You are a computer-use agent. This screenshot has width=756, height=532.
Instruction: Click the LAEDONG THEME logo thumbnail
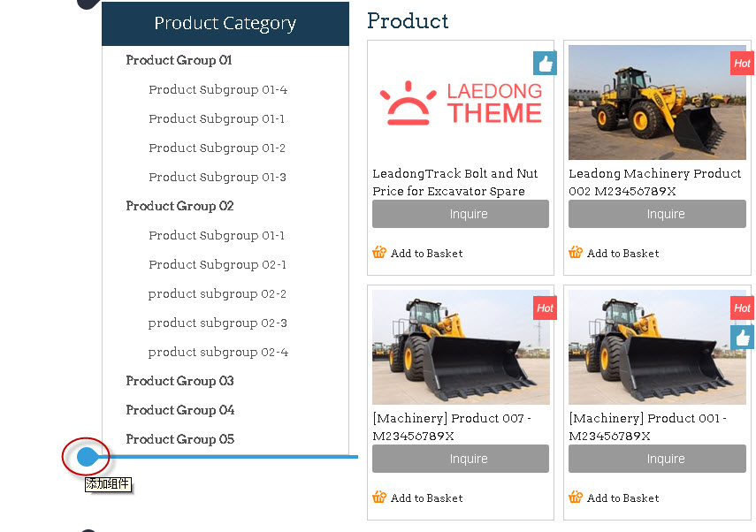[460, 103]
